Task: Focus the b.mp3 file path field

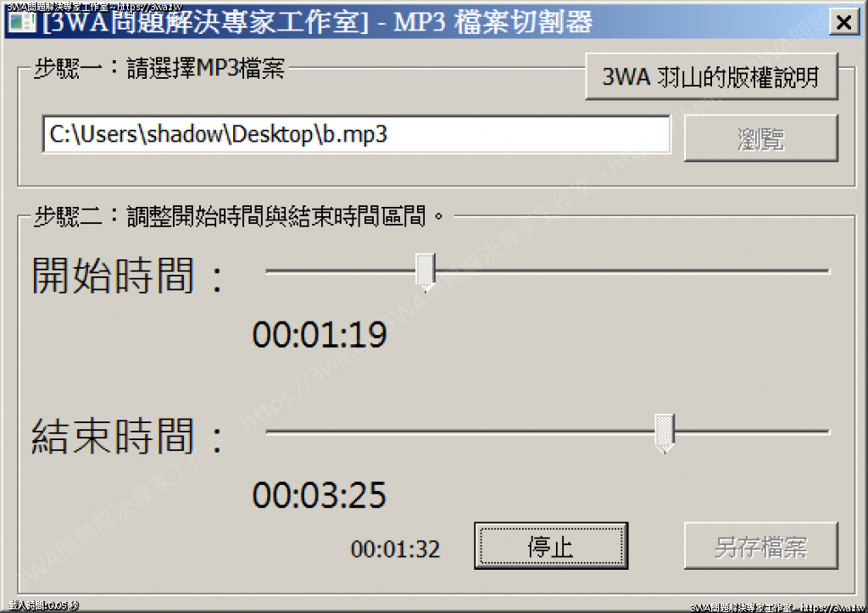Action: click(356, 135)
